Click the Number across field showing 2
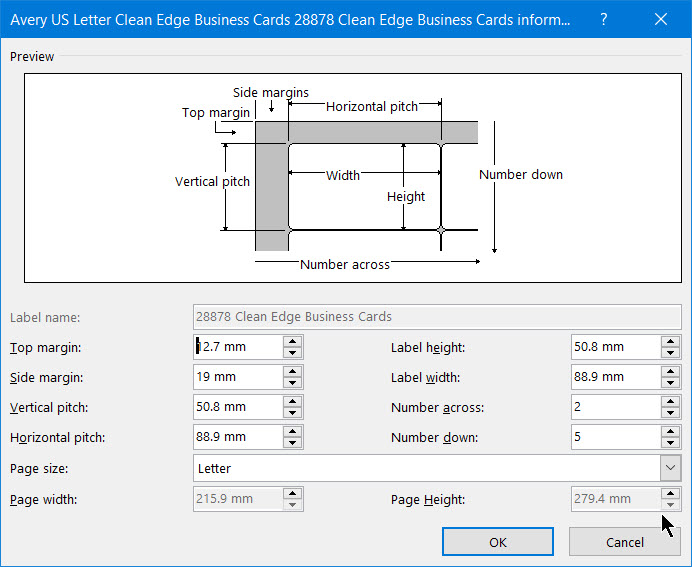This screenshot has width=692, height=567. click(x=616, y=407)
